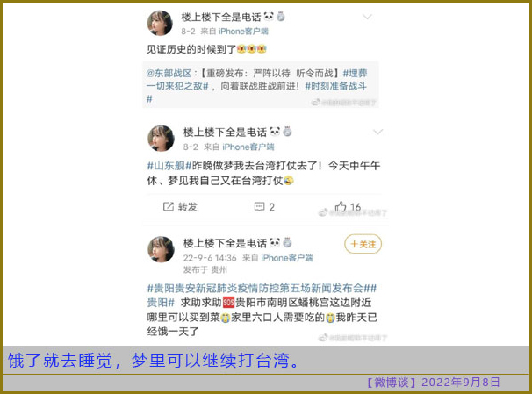
Task: Open avatar of the 22-9-6 post
Action: (161, 249)
